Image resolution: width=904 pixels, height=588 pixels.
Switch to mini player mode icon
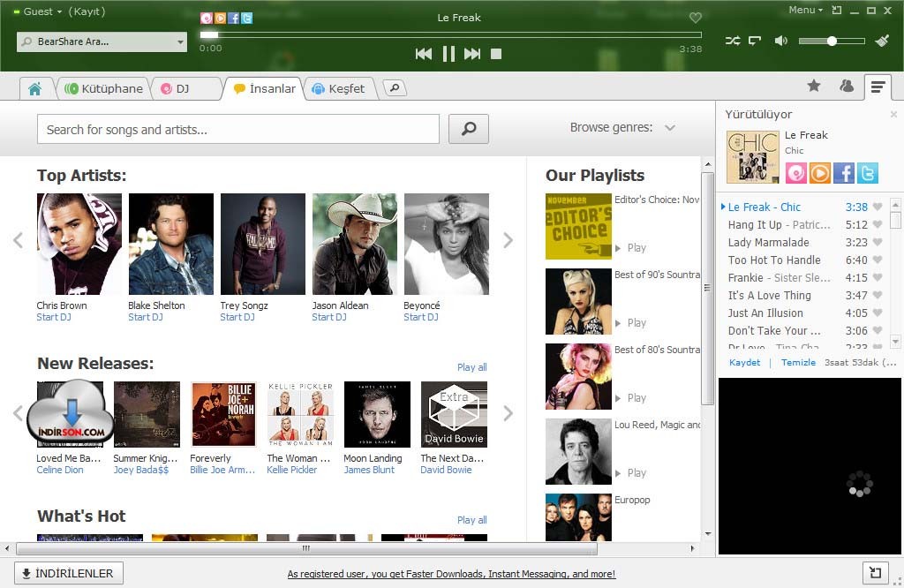point(837,11)
